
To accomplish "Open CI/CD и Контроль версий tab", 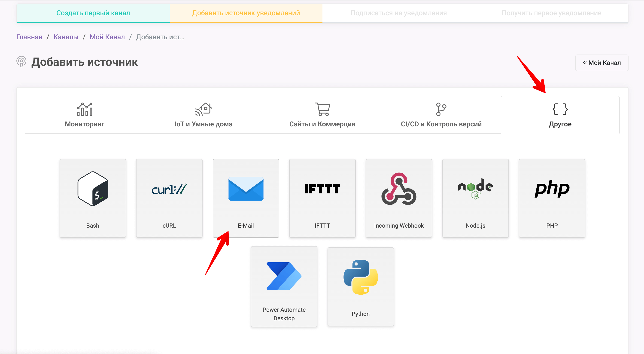I will click(x=441, y=115).
